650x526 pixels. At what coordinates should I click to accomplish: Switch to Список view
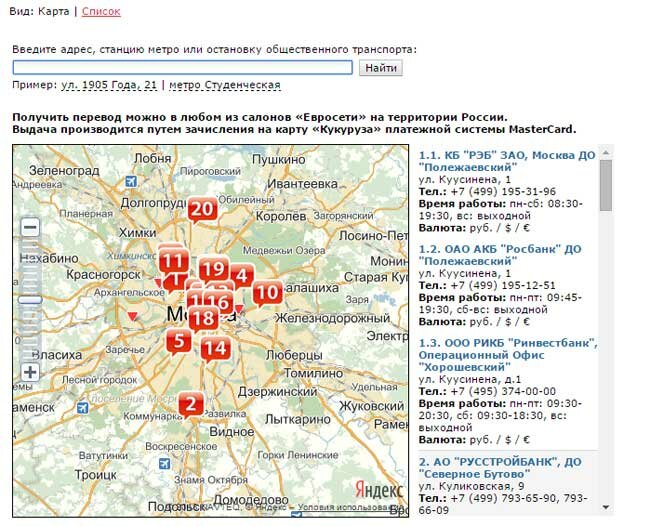coord(101,11)
